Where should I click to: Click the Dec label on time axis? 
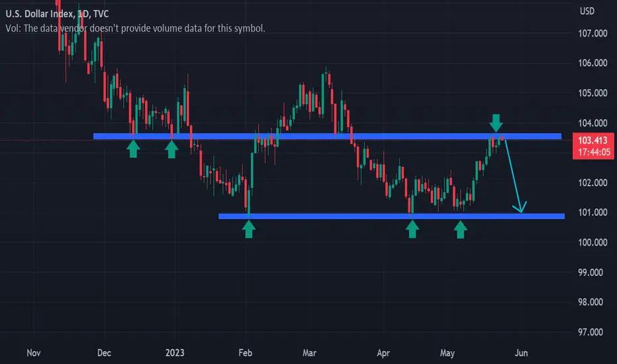(105, 353)
